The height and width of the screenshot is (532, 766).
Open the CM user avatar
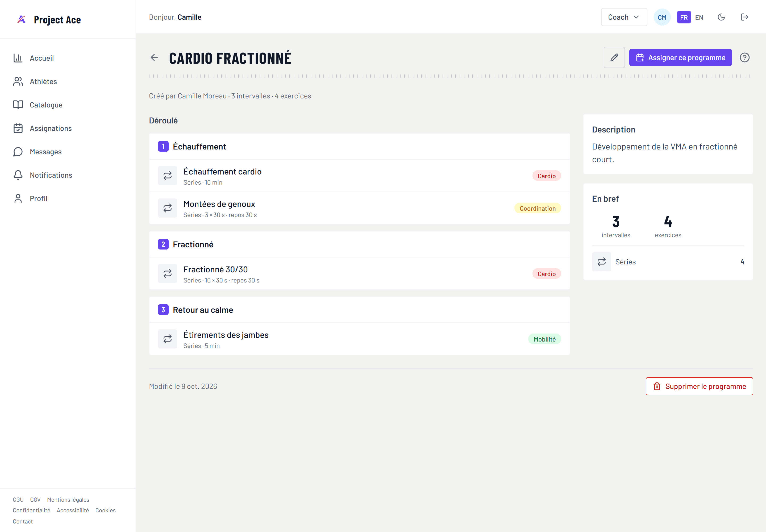[x=662, y=17]
